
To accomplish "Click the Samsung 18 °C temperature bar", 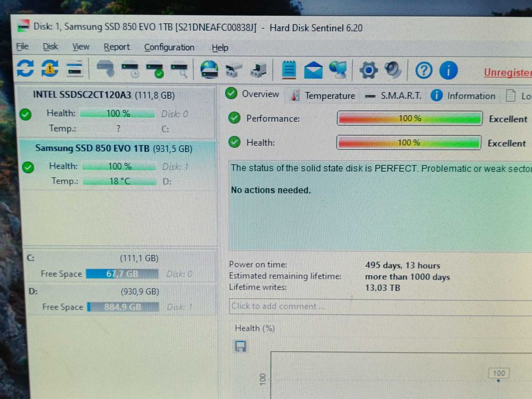I will [x=119, y=181].
